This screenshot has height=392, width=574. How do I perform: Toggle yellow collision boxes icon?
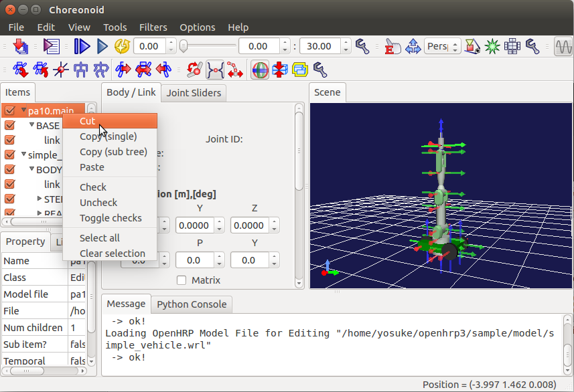[300, 70]
